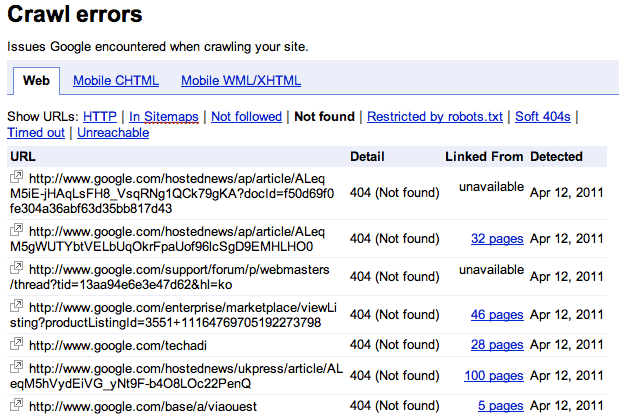Show Timed out URLs
The width and height of the screenshot is (621, 417).
36,133
